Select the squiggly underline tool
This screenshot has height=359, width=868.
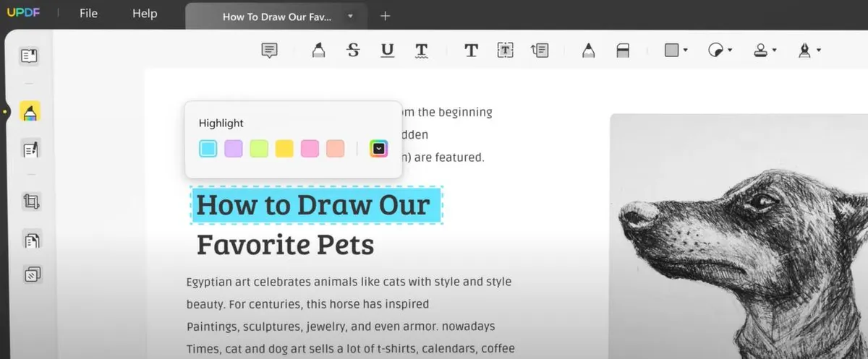[421, 51]
